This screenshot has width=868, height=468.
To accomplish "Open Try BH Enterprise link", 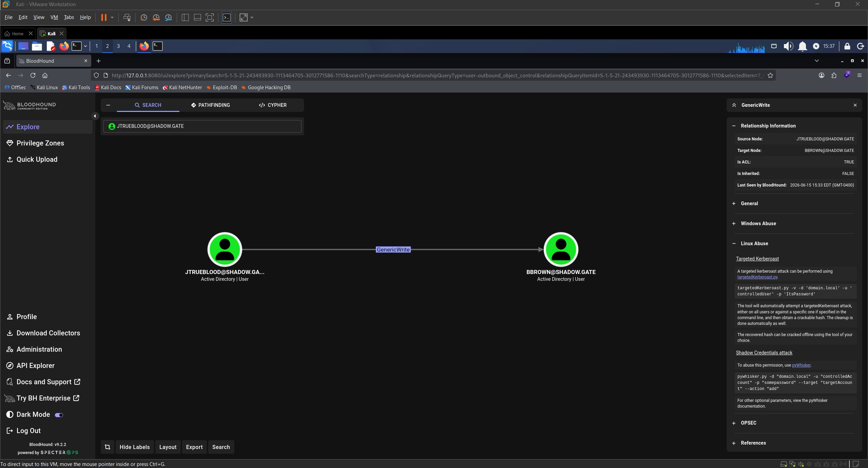I will coord(47,398).
